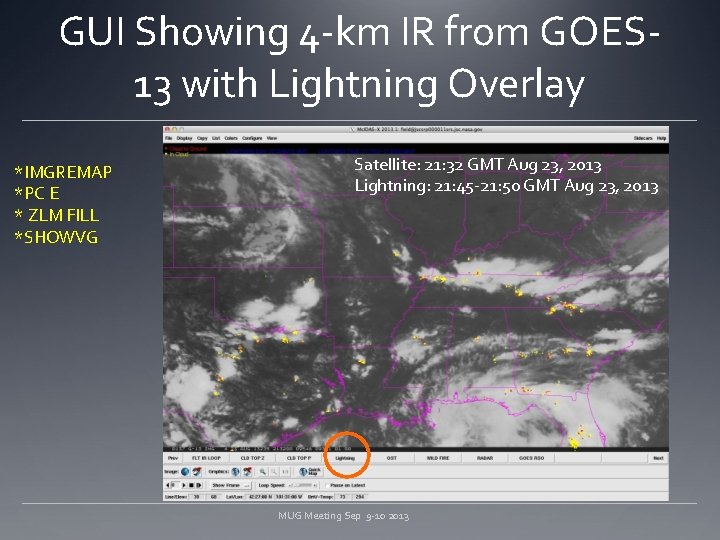Click the Line/Elem element value 68
720x540 pixels.
click(214, 497)
